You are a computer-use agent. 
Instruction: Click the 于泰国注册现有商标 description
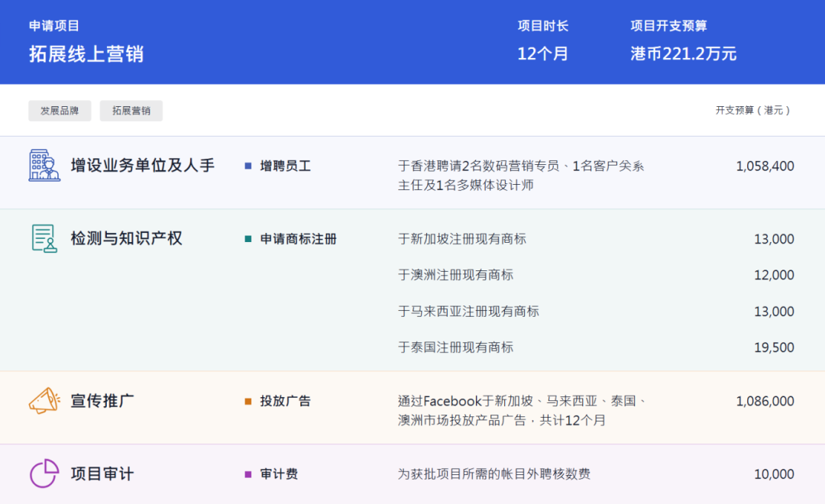pos(455,347)
